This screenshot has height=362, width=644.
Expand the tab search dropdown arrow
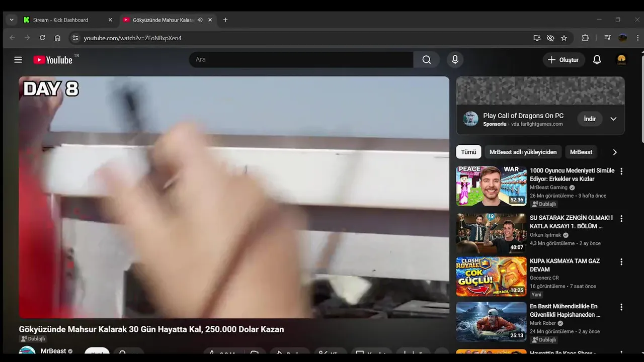[12, 20]
